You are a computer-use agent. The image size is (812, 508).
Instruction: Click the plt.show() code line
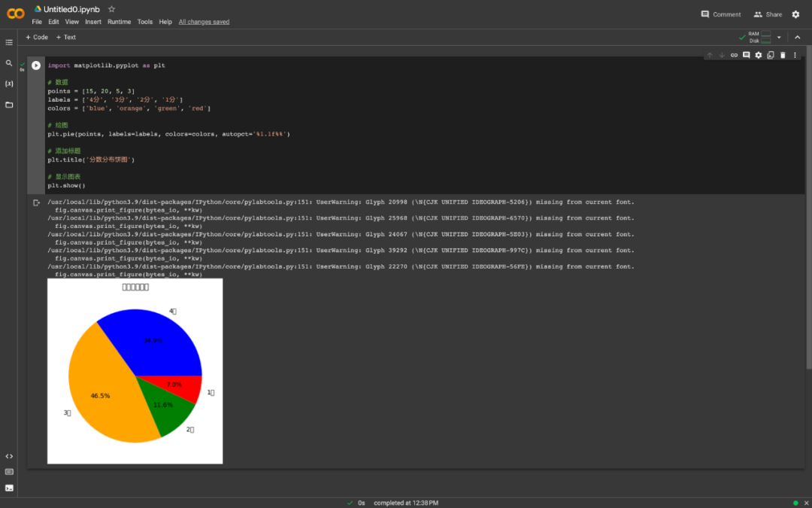(x=66, y=186)
